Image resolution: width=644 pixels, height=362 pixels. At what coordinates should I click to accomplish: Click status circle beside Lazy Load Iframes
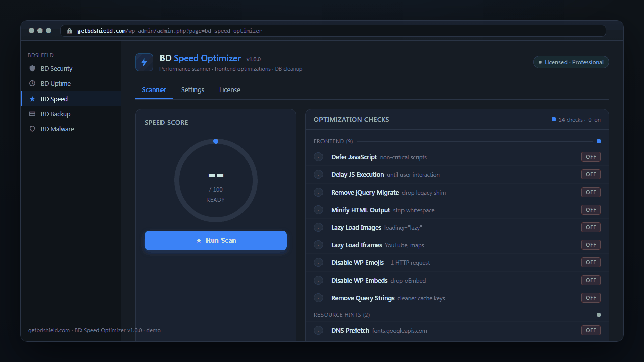click(318, 245)
